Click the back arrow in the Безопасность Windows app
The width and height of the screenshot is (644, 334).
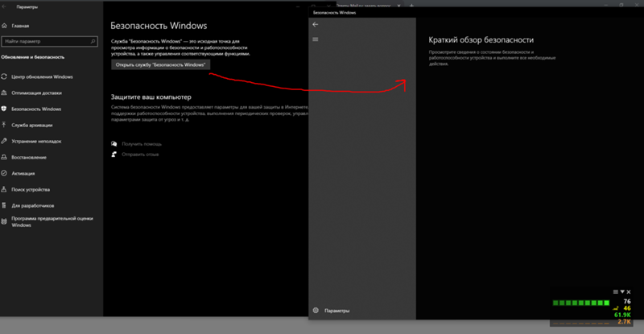[316, 24]
